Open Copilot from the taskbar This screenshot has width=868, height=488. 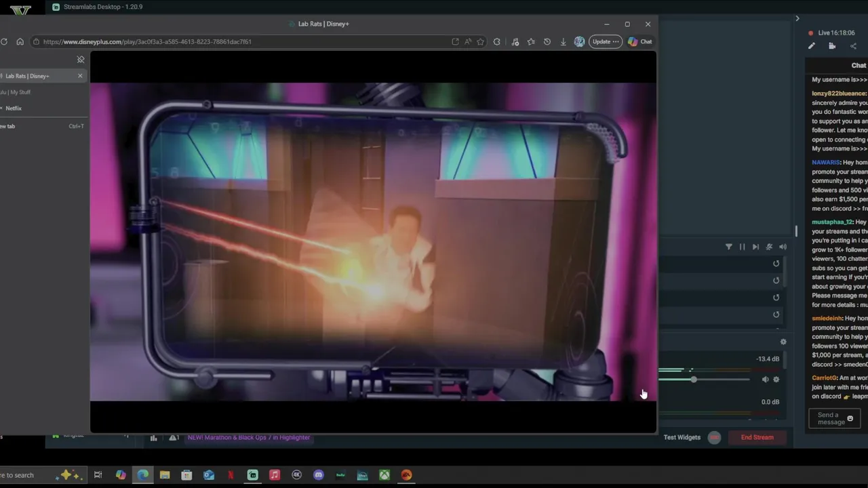point(121,475)
